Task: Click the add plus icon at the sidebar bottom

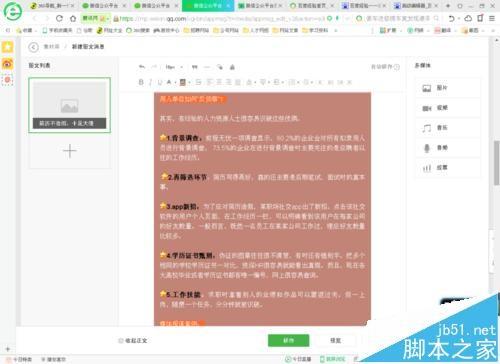Action: 8,349
